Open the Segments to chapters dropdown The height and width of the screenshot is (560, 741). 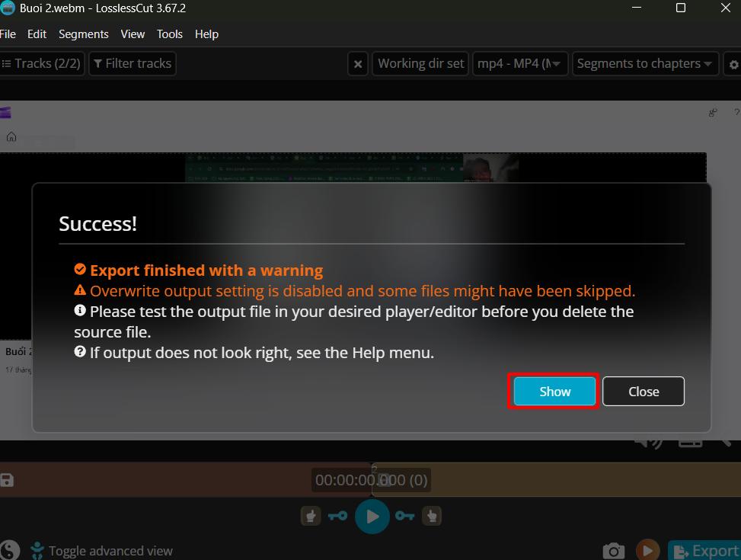tap(645, 63)
